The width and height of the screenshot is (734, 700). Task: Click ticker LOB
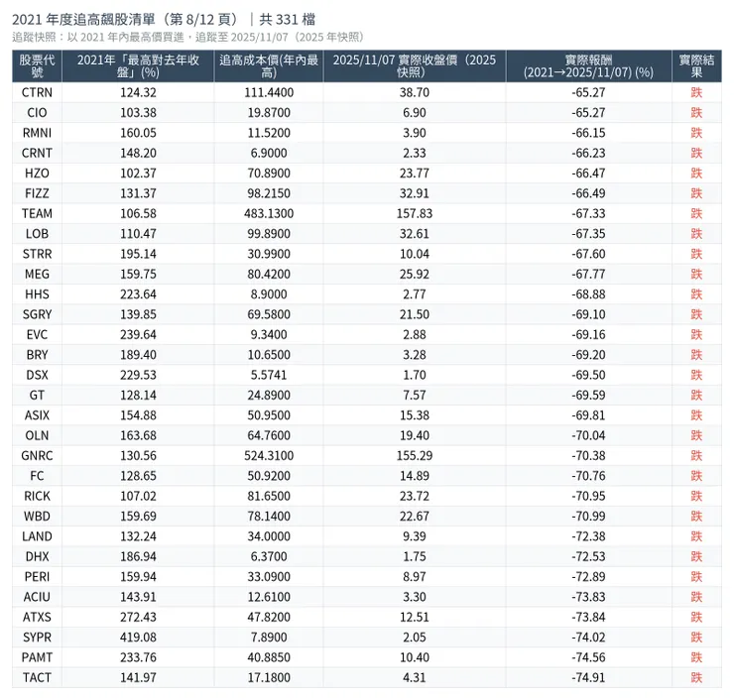[37, 233]
